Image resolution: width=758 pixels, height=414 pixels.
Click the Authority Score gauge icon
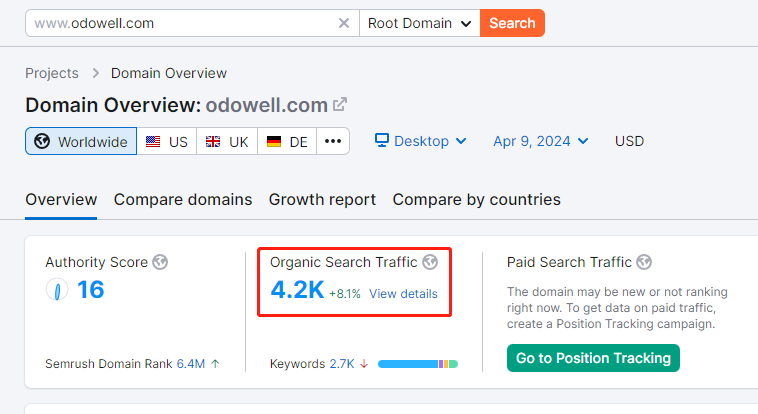57,290
